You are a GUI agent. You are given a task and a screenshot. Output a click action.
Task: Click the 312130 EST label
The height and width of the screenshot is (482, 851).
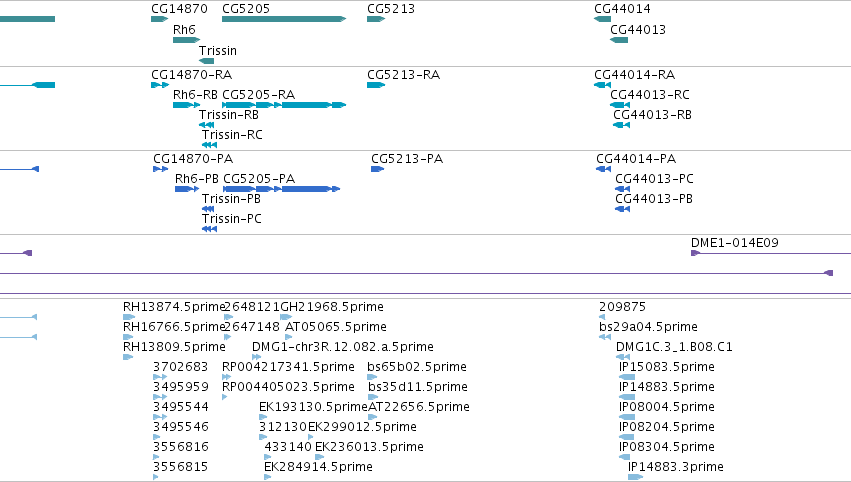[283, 427]
